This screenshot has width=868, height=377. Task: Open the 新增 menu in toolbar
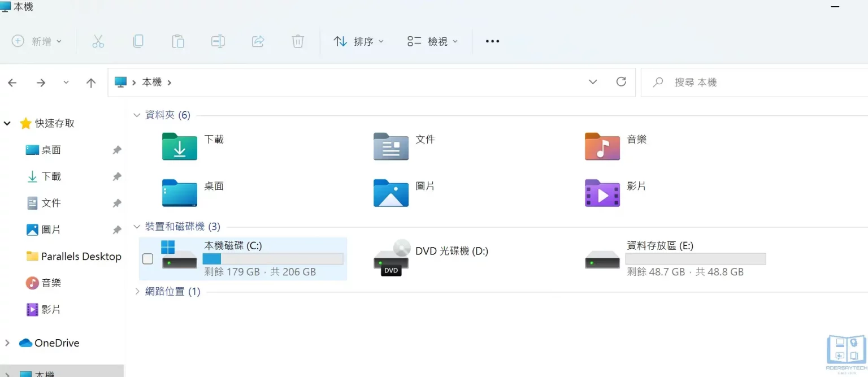[x=37, y=41]
